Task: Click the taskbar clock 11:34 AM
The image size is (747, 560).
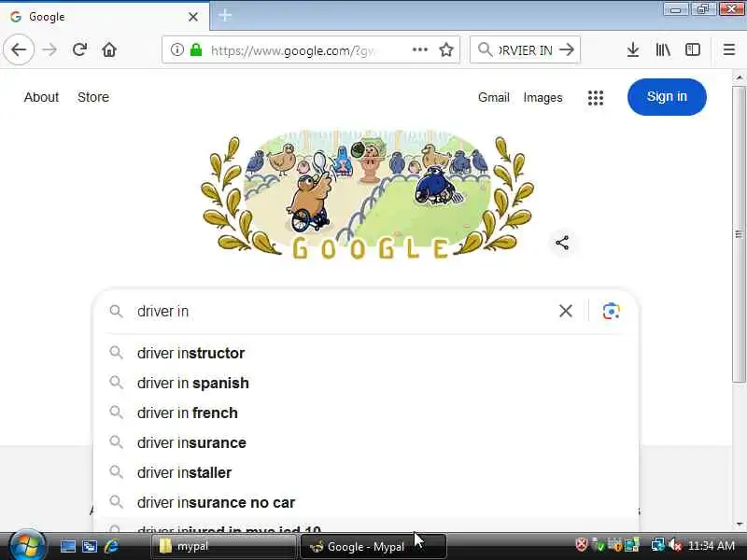Action: point(712,545)
